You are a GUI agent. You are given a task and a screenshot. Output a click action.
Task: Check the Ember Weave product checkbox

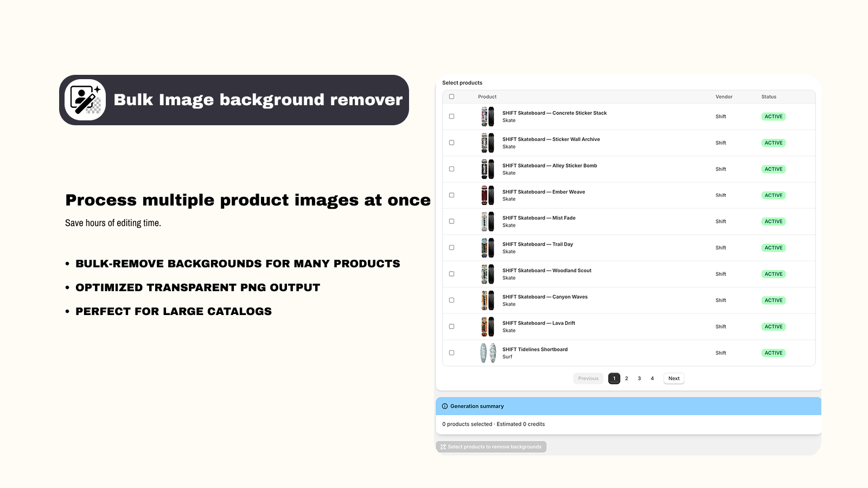(x=451, y=195)
